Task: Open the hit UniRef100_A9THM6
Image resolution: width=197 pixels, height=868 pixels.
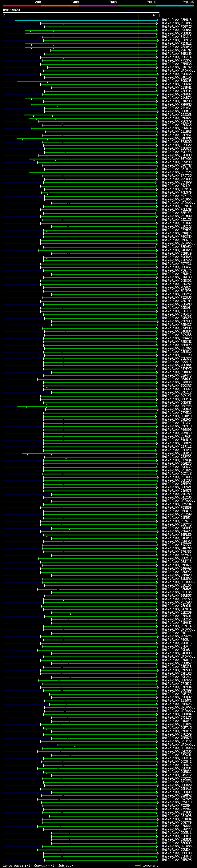Action: tap(177, 23)
